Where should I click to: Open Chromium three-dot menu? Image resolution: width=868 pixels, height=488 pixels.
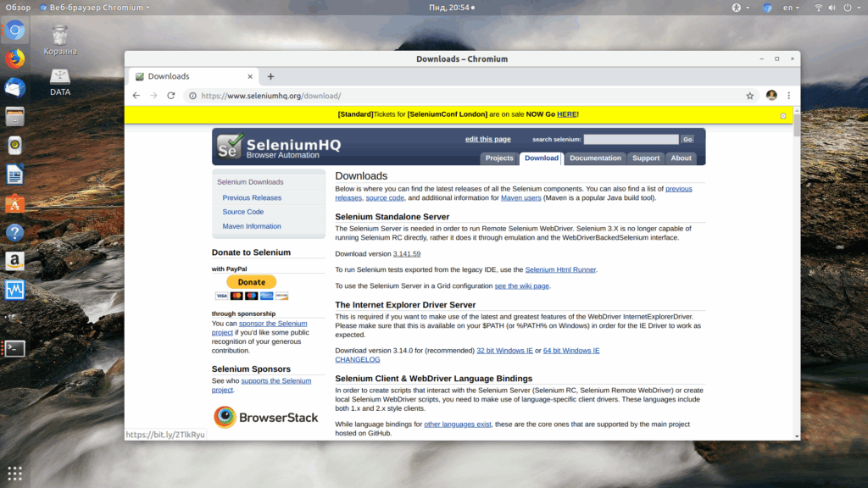789,96
